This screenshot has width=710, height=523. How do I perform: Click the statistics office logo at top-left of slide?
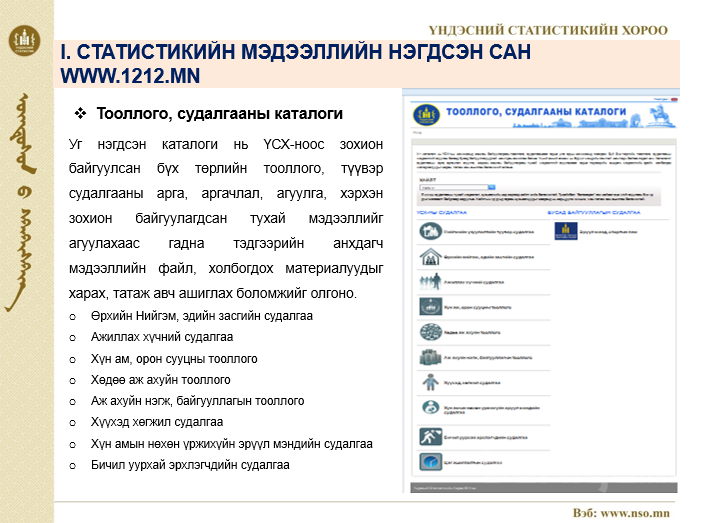tap(23, 41)
